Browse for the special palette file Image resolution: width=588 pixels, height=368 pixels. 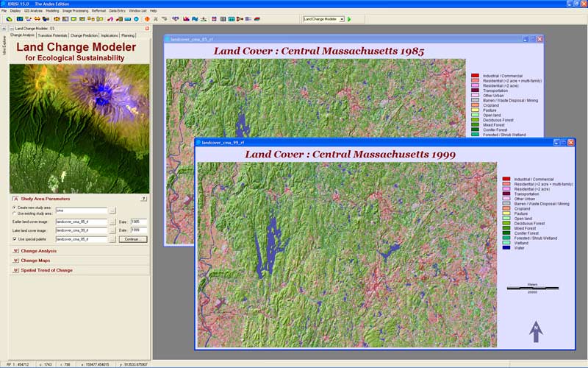click(112, 239)
